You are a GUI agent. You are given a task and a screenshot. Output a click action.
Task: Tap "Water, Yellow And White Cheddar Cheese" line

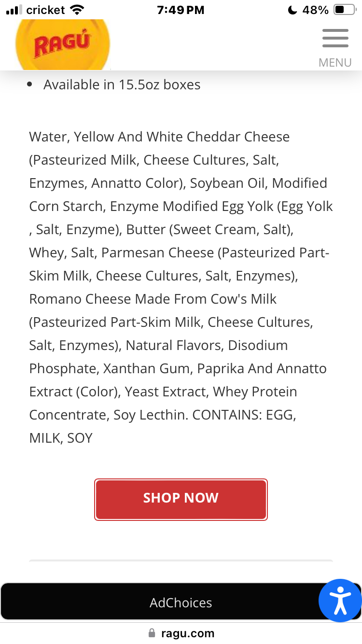pos(159,137)
